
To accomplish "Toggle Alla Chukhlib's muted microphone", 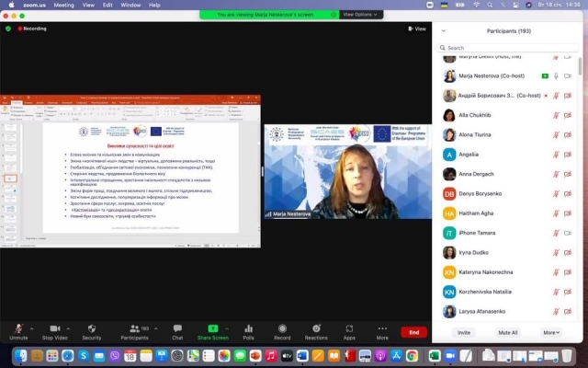I will coord(556,115).
